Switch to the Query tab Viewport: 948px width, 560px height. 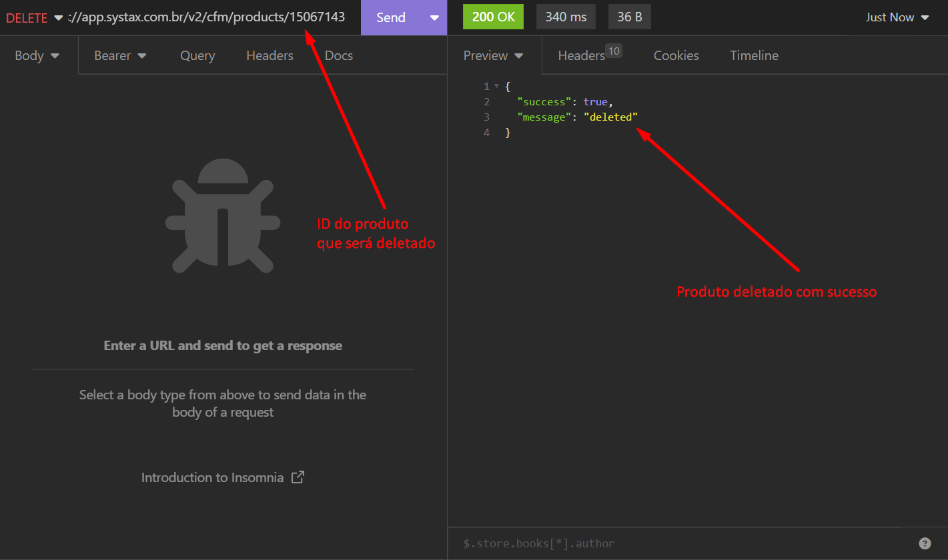pyautogui.click(x=197, y=55)
